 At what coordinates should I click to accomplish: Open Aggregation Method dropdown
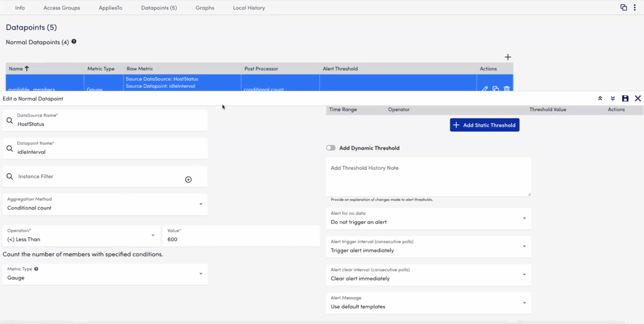(x=105, y=204)
